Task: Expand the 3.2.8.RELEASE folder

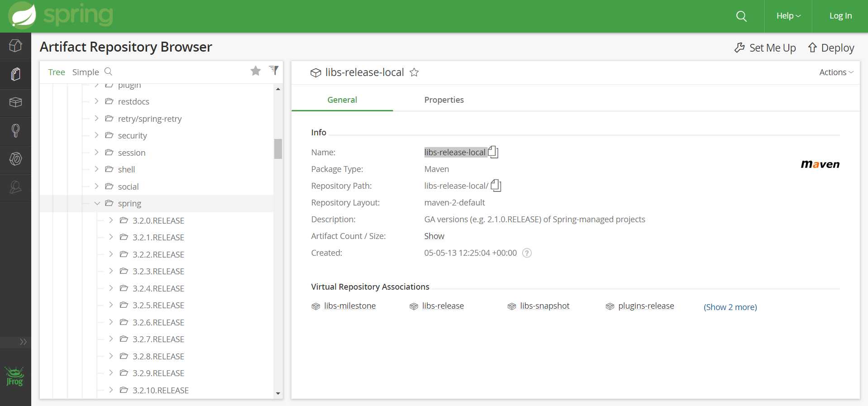Action: pos(111,356)
